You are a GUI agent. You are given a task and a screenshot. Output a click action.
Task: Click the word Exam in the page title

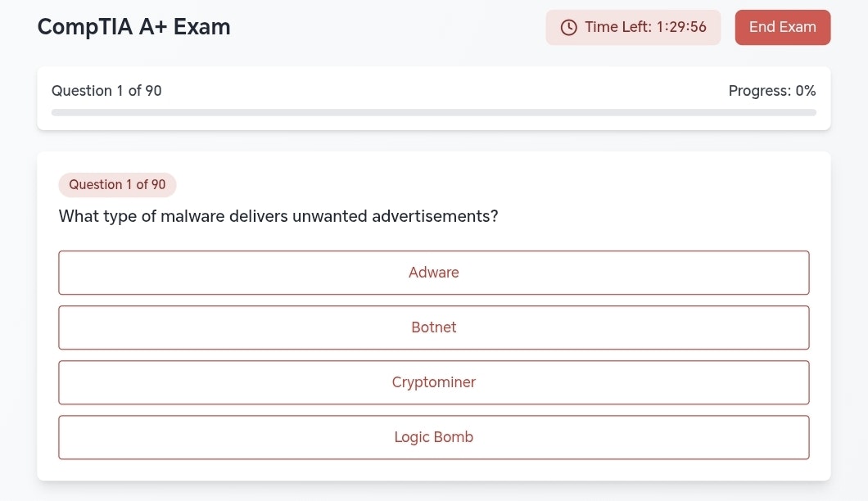tap(201, 26)
